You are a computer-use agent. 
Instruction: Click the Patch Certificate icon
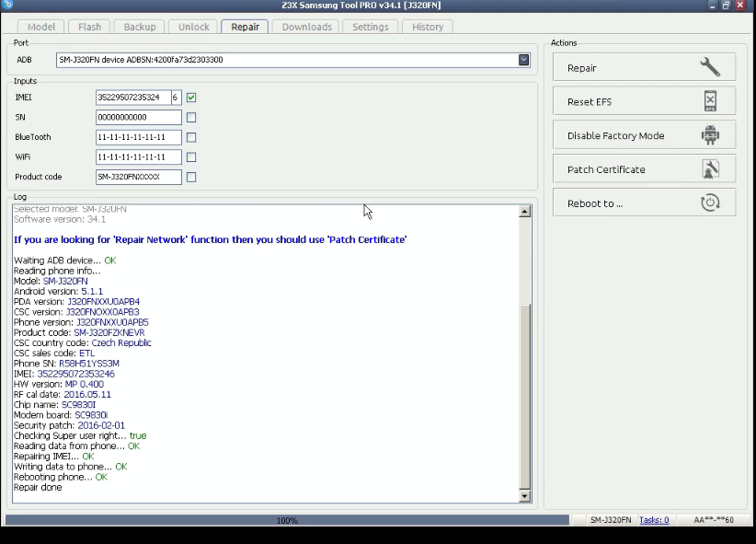click(x=710, y=169)
